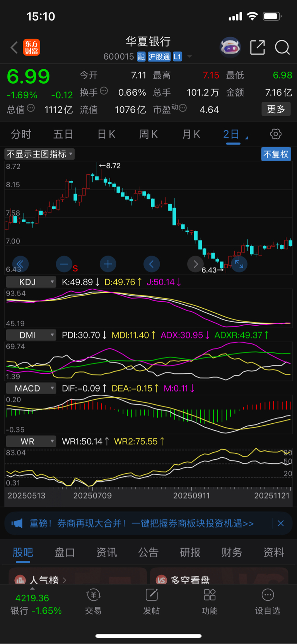The height and width of the screenshot is (644, 297).
Task: Tap the info icon next to 市盈动
Action: click(x=183, y=108)
